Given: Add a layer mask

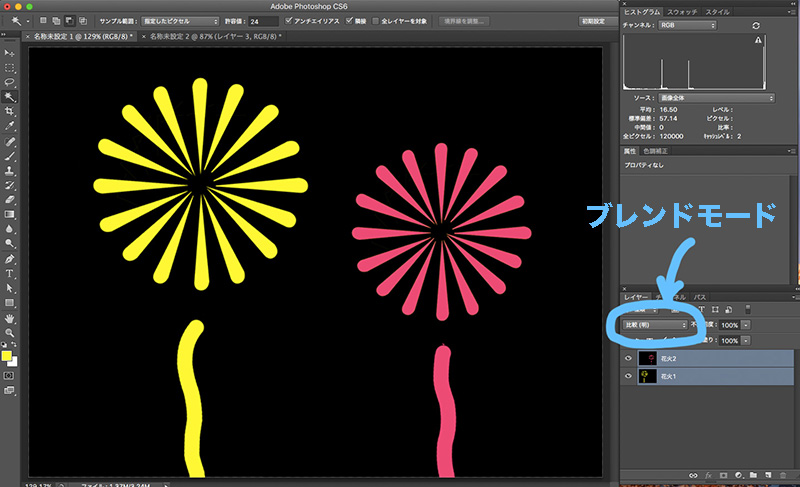Looking at the screenshot, I should pos(723,475).
